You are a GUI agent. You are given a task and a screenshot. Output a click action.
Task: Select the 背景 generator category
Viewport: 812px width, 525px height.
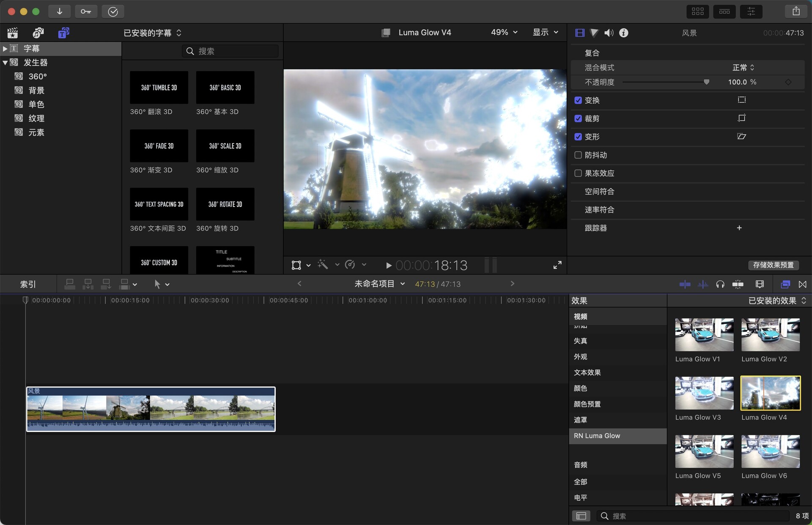pyautogui.click(x=36, y=91)
